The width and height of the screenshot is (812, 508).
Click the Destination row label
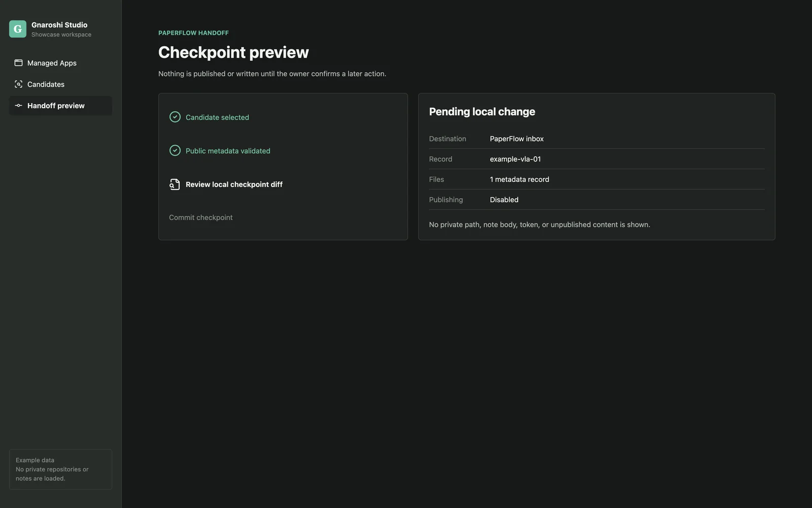[448, 139]
